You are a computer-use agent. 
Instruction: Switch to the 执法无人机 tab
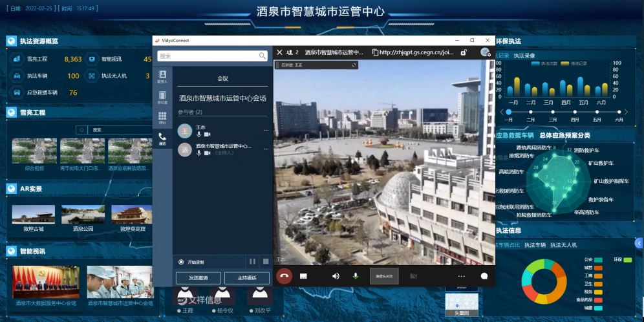563,245
